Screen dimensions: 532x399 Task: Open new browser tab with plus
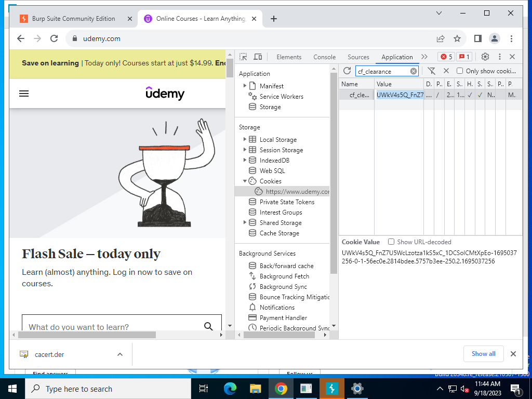[x=274, y=19]
